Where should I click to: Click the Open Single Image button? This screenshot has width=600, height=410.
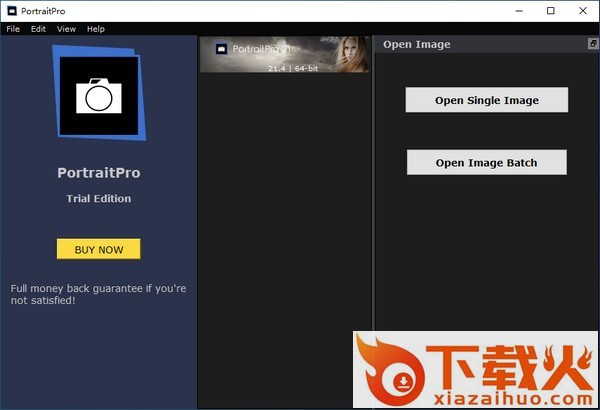click(487, 100)
